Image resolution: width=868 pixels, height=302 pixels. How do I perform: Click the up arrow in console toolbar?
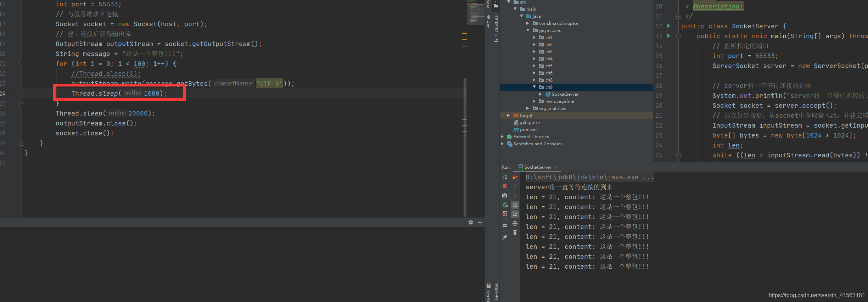(x=515, y=186)
